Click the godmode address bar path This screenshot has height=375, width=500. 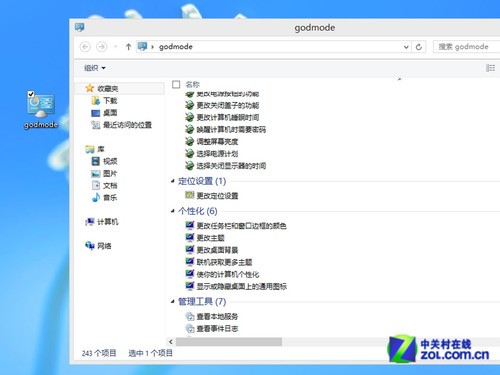(176, 47)
